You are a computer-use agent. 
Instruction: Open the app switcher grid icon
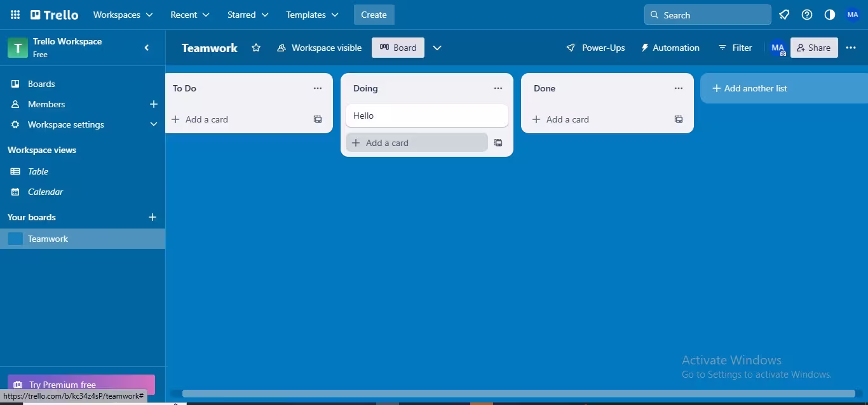[15, 15]
